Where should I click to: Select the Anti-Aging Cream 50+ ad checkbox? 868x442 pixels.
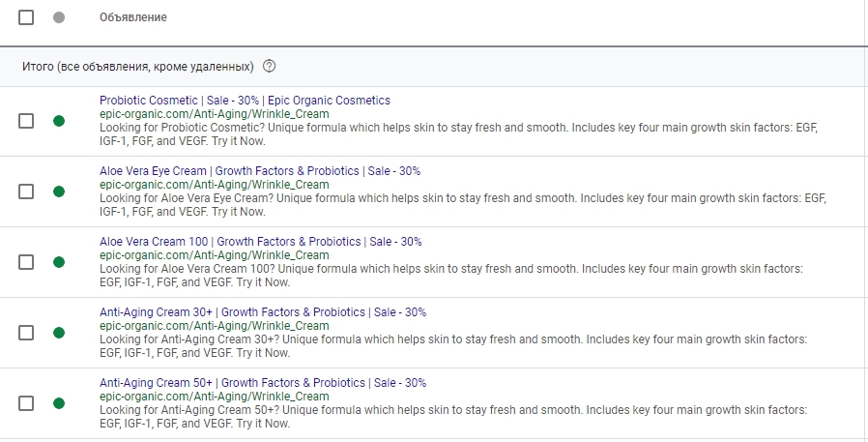(x=26, y=403)
